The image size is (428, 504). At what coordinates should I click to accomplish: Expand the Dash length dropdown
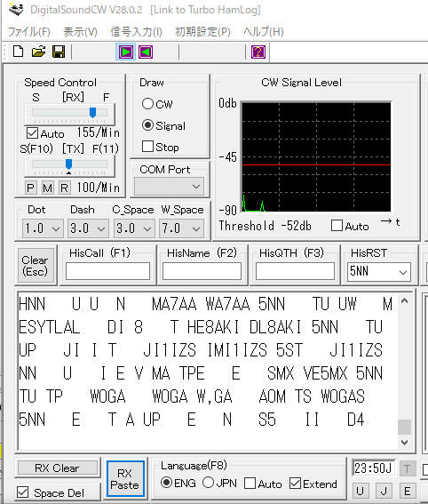[x=88, y=228]
